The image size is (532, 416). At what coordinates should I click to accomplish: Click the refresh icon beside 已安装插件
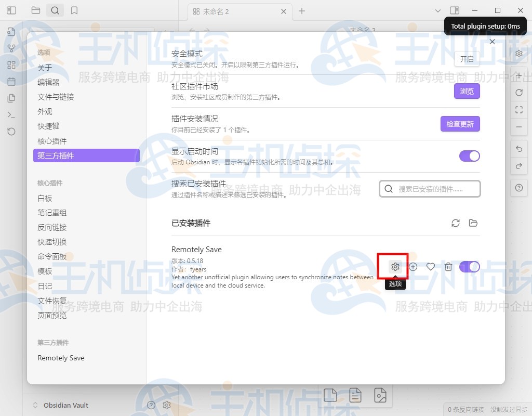456,223
